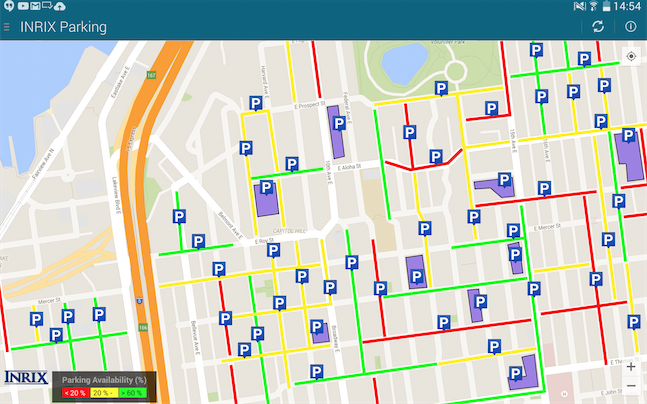This screenshot has height=404, width=647.
Task: Tap the parking marker south of Volunteer Park pond
Action: click(x=441, y=88)
